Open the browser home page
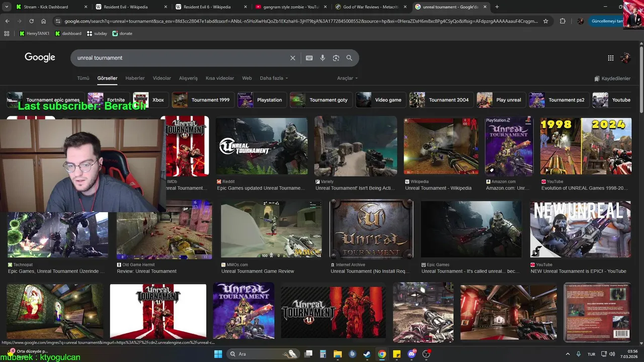Image resolution: width=644 pixels, height=362 pixels. point(44,21)
